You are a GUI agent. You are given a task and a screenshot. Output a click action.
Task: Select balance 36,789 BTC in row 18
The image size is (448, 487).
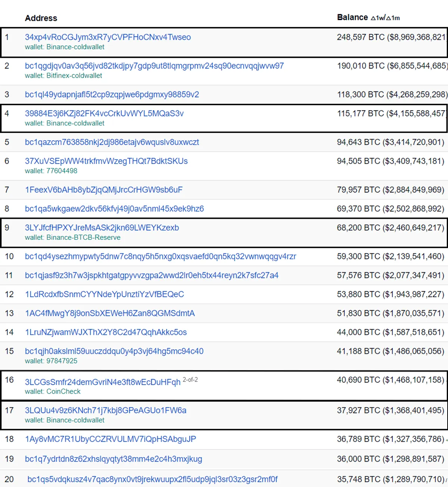(391, 439)
